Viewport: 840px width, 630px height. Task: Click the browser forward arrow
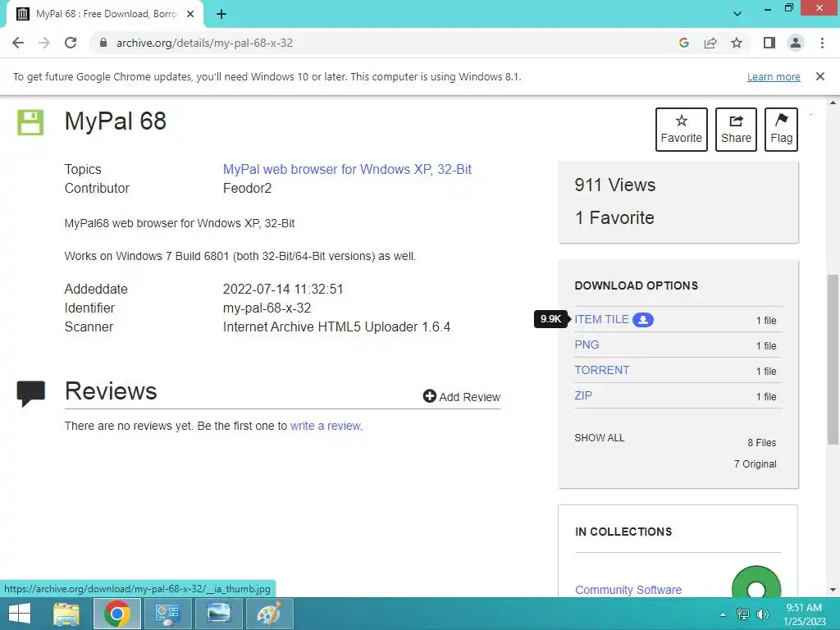point(44,43)
